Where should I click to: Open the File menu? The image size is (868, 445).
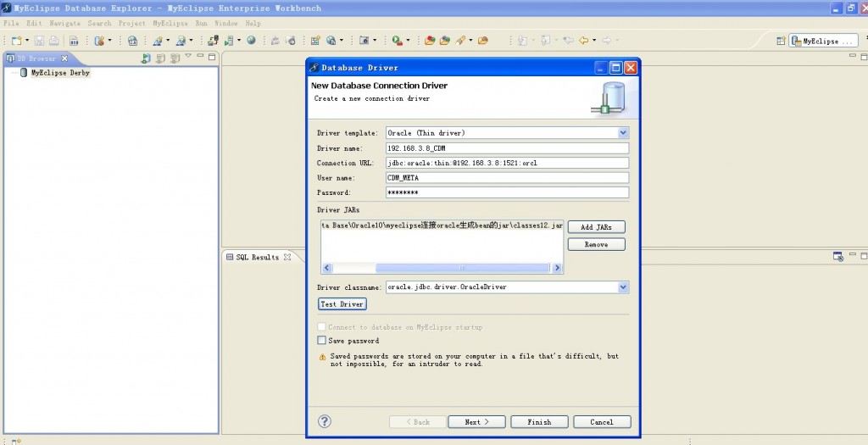(x=11, y=23)
